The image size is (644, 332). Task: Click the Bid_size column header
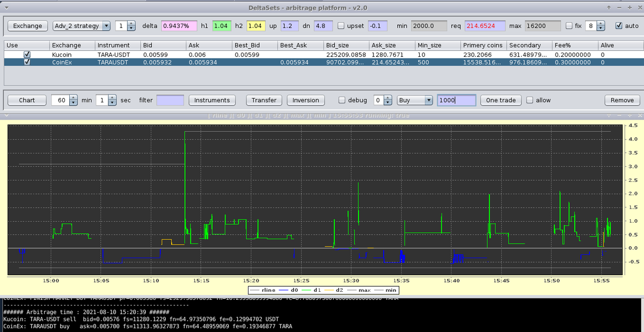click(x=346, y=46)
